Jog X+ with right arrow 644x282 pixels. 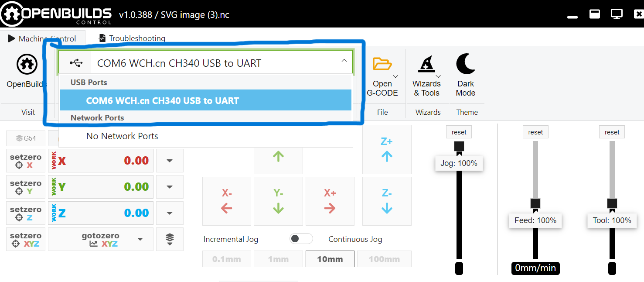pos(330,201)
